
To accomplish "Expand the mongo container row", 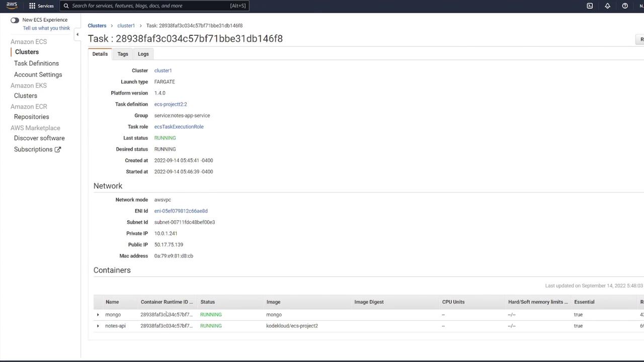I will pos(98,315).
